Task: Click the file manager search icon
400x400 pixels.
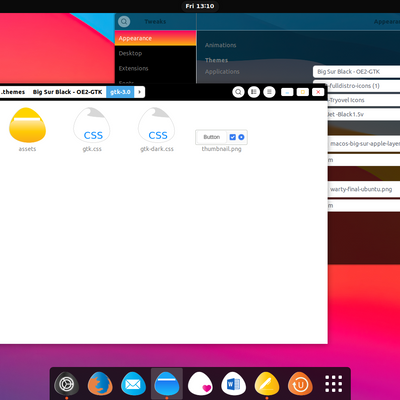Action: 238,92
